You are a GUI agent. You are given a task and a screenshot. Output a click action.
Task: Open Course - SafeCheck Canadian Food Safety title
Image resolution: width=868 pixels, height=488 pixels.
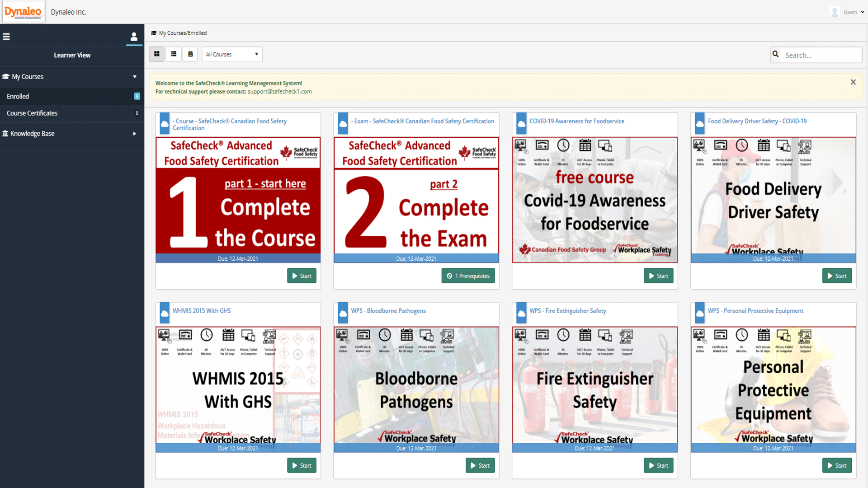[x=230, y=124]
